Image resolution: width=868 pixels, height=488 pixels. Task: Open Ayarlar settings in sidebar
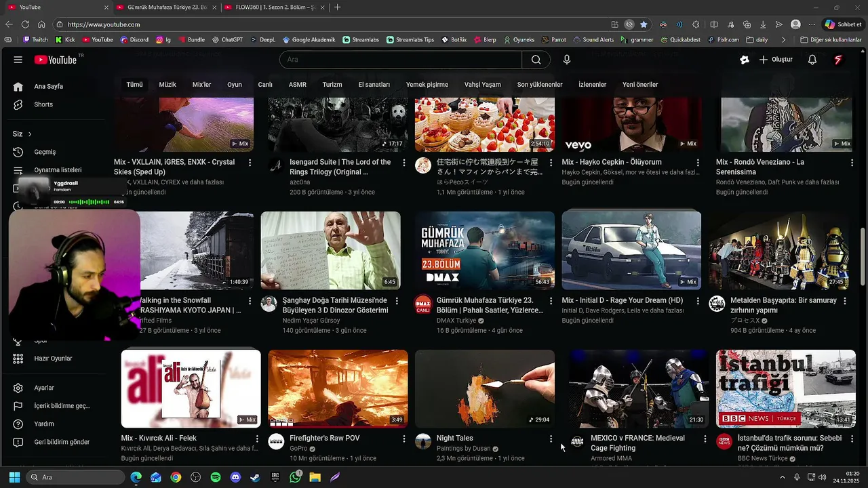pos(43,388)
